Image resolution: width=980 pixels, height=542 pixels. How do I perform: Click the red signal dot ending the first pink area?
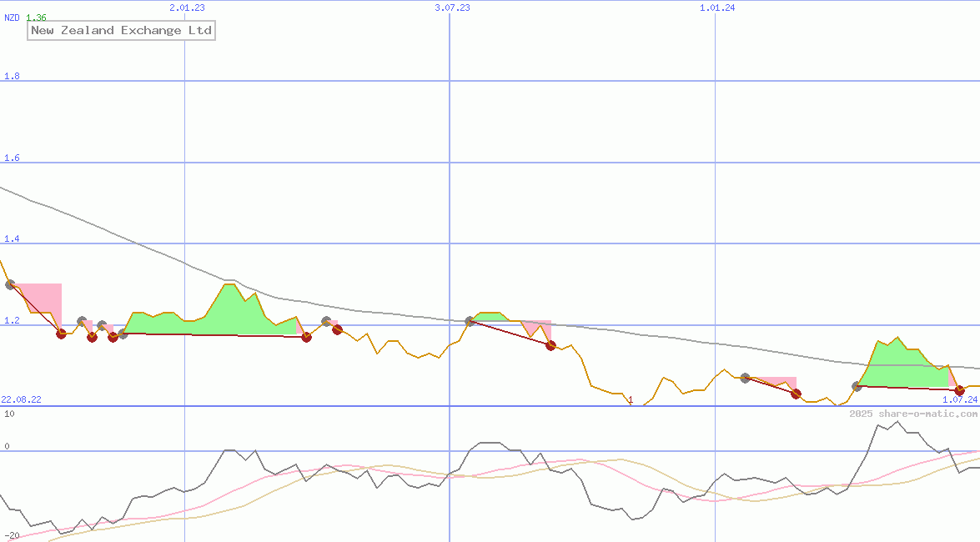click(x=61, y=334)
